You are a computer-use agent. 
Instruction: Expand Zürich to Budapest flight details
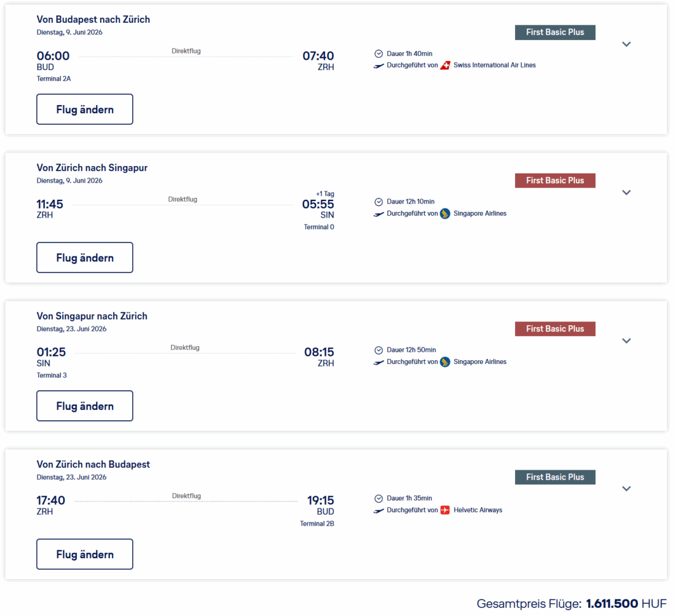pos(626,489)
